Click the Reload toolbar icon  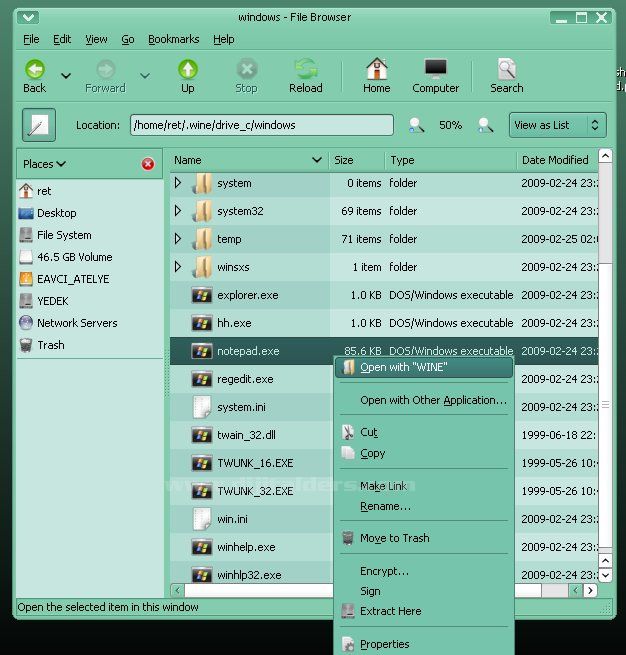(305, 70)
